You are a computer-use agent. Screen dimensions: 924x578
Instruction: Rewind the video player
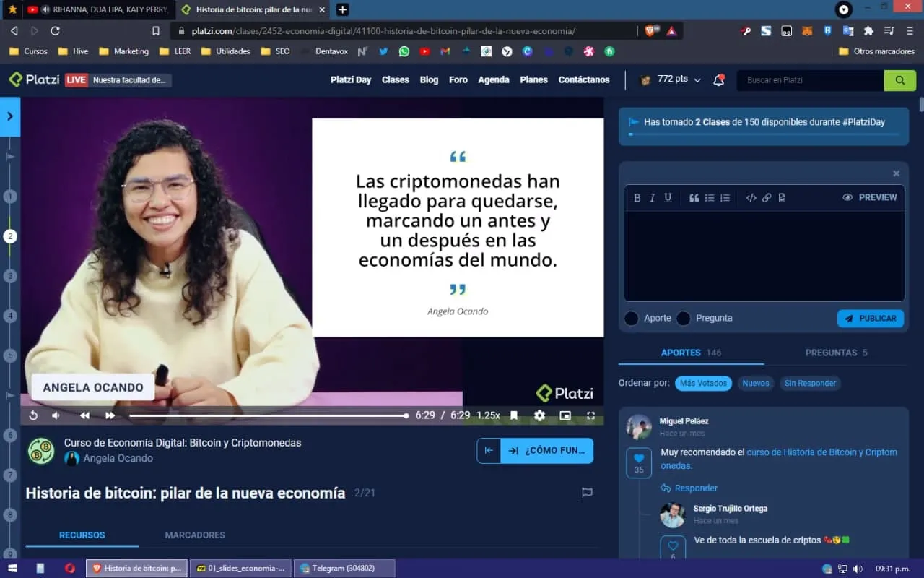(x=84, y=415)
